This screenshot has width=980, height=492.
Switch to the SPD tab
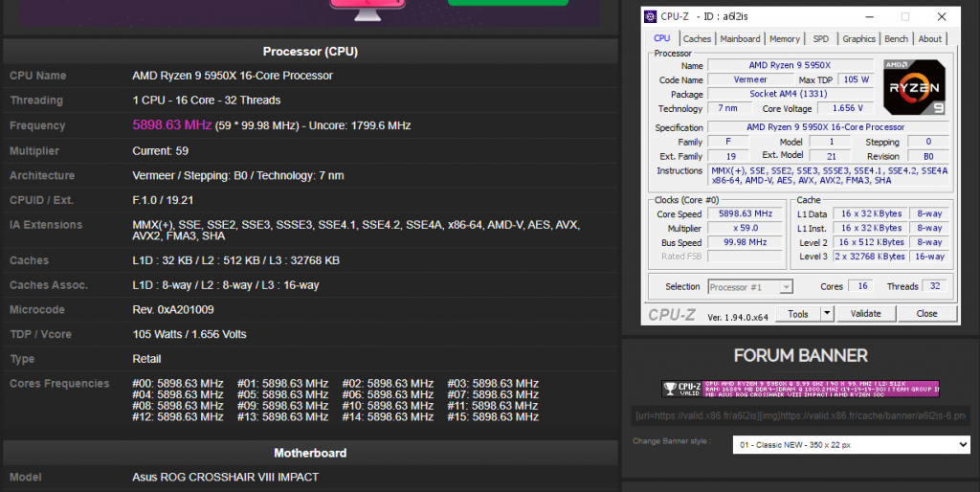tap(820, 38)
